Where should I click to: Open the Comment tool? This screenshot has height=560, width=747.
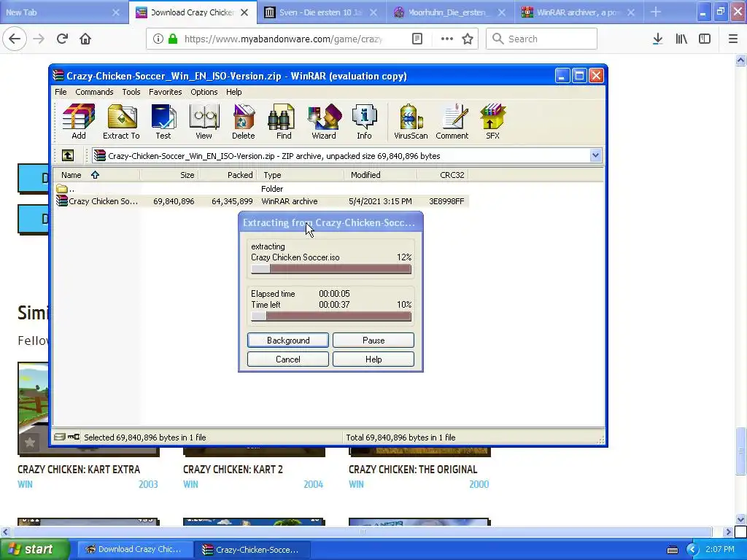point(452,122)
